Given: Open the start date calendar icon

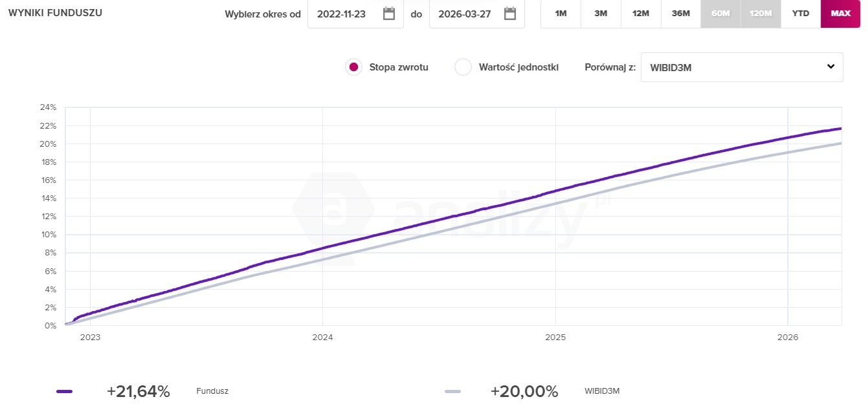Looking at the screenshot, I should pos(389,14).
